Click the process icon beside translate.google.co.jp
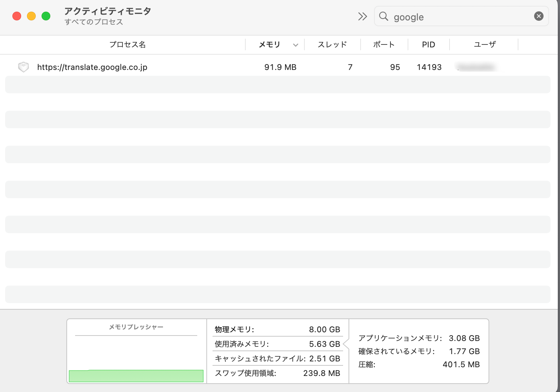 point(23,67)
